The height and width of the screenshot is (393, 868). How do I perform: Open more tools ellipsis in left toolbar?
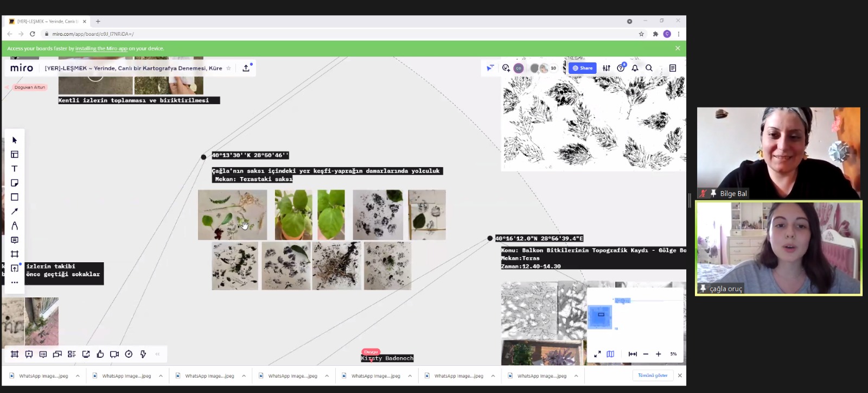(x=15, y=282)
